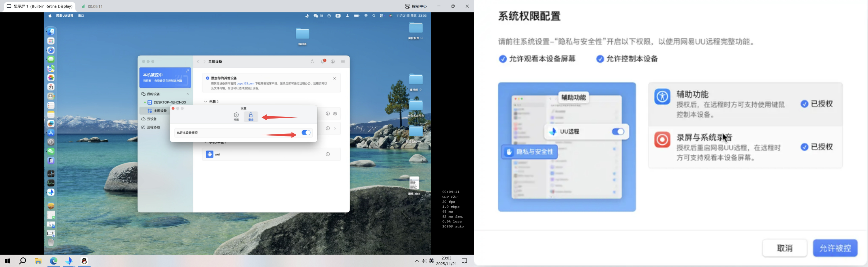Select 云设备 in the sidebar

pyautogui.click(x=152, y=119)
